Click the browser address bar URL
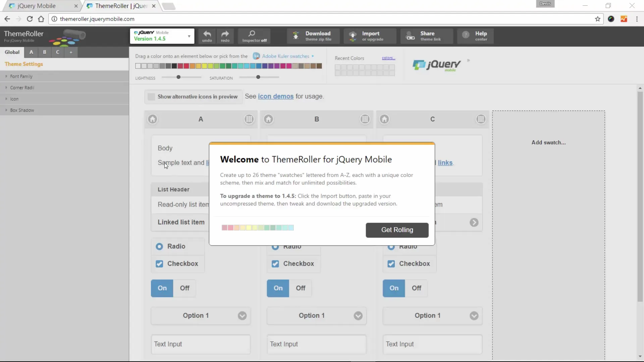644x362 pixels. (x=97, y=19)
